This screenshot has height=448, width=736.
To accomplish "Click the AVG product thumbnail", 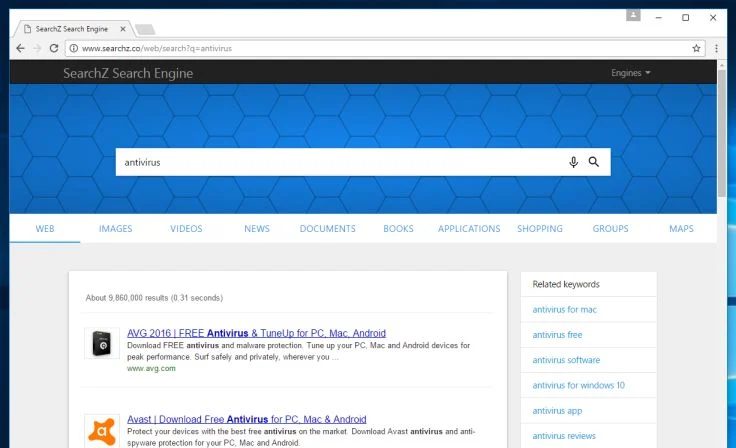I will [x=102, y=343].
